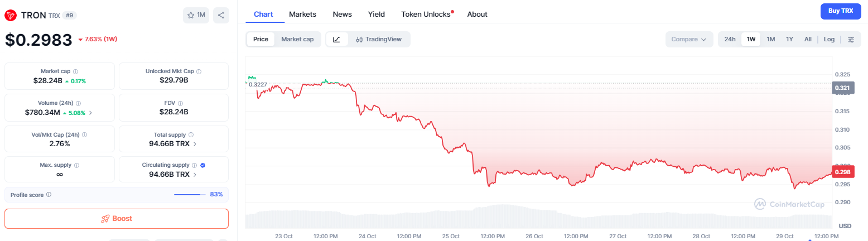Toggle chart to Market cap view
The image size is (868, 241).
point(297,39)
